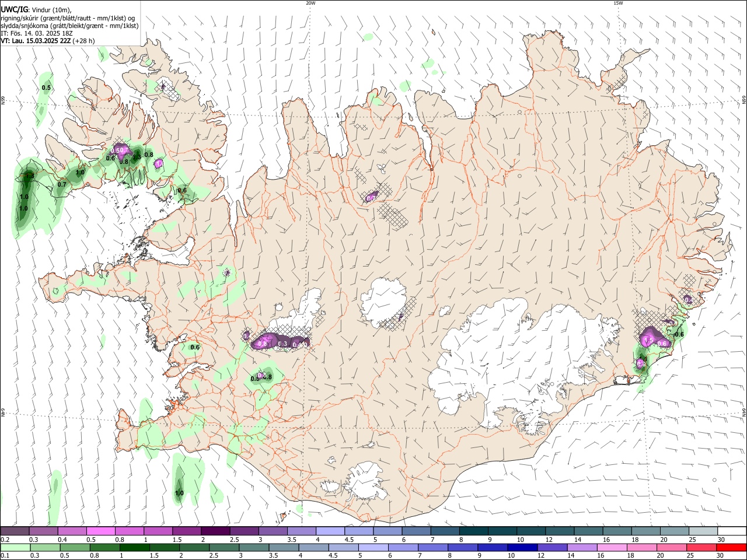The image size is (747, 560).
Task: Select darkest purple snow swatch between 2 and 2.5
Action: 215,531
